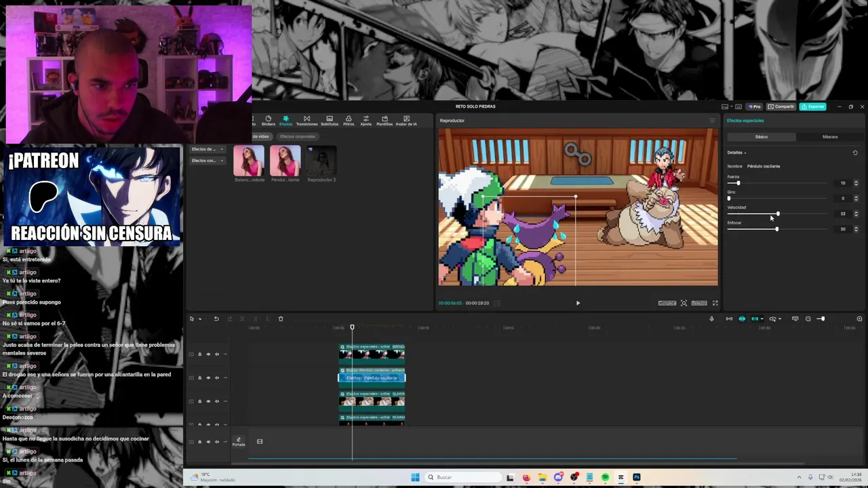Screen dimensions: 868x488
Task: Click fullscreen preview icon in player
Action: [x=715, y=303]
